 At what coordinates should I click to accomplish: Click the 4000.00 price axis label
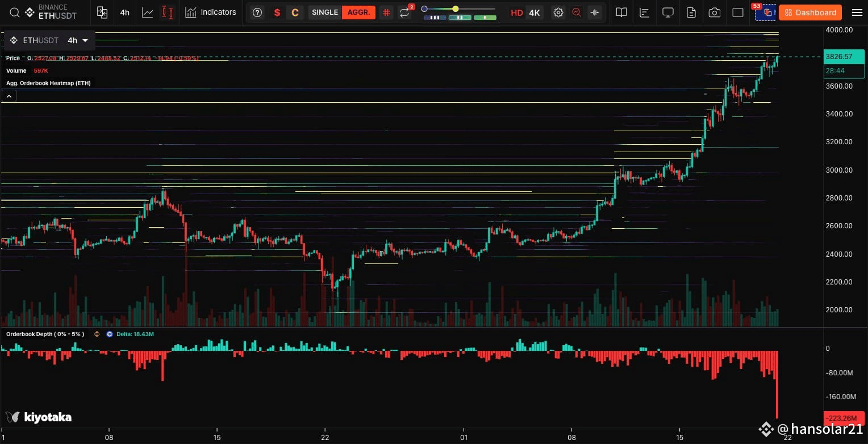839,30
